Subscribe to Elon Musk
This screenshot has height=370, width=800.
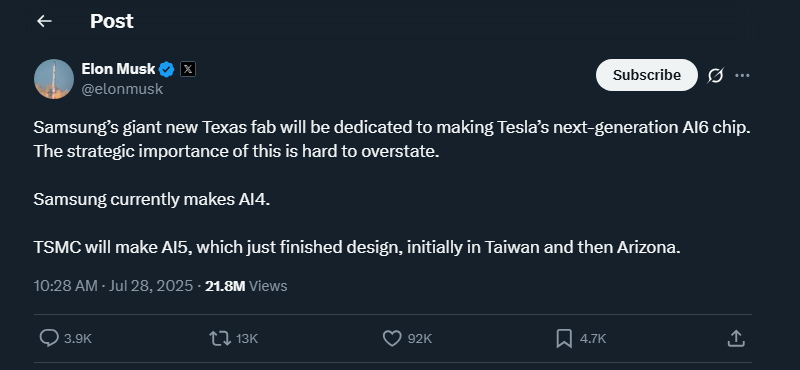pyautogui.click(x=646, y=75)
